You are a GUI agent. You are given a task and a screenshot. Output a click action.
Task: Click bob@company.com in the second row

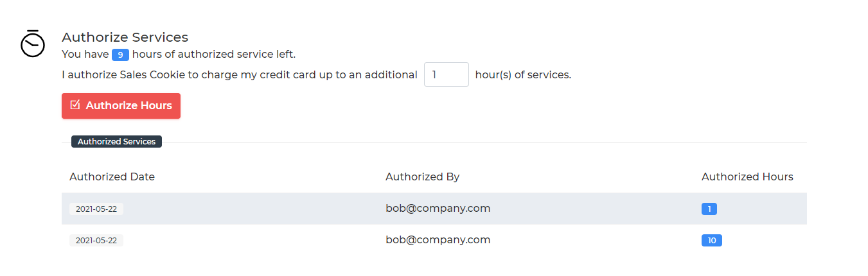(x=438, y=239)
